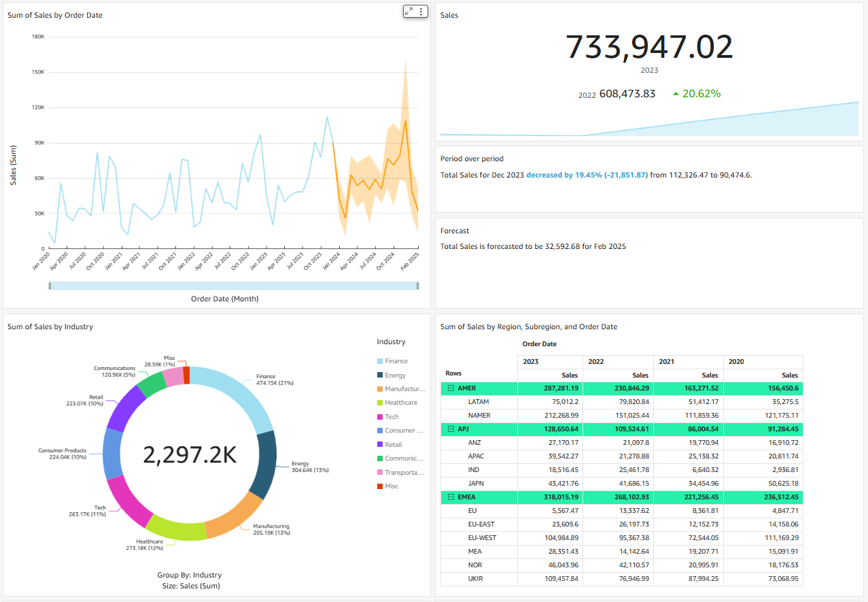Click the 2021 column header in pivot table
Screen dimensions: 868x602
pos(688,362)
